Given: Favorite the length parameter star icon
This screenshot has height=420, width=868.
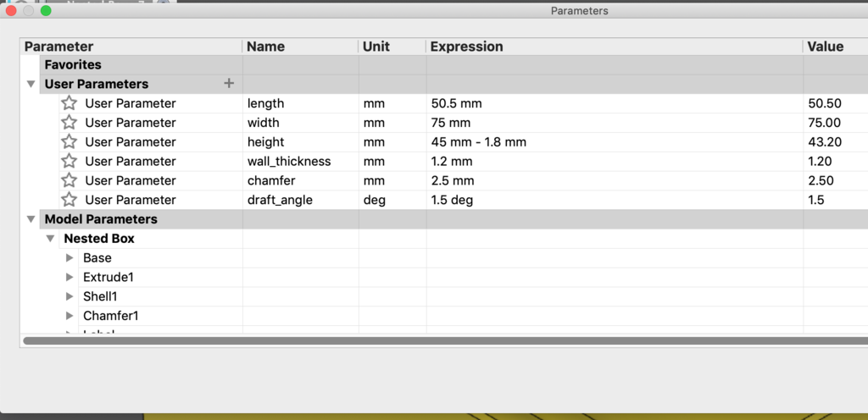Looking at the screenshot, I should pyautogui.click(x=69, y=103).
